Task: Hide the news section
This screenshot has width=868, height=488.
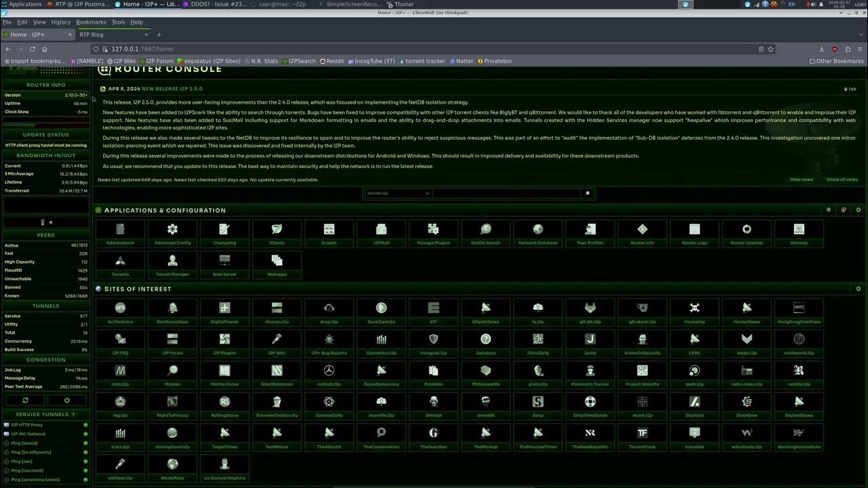Action: [801, 180]
